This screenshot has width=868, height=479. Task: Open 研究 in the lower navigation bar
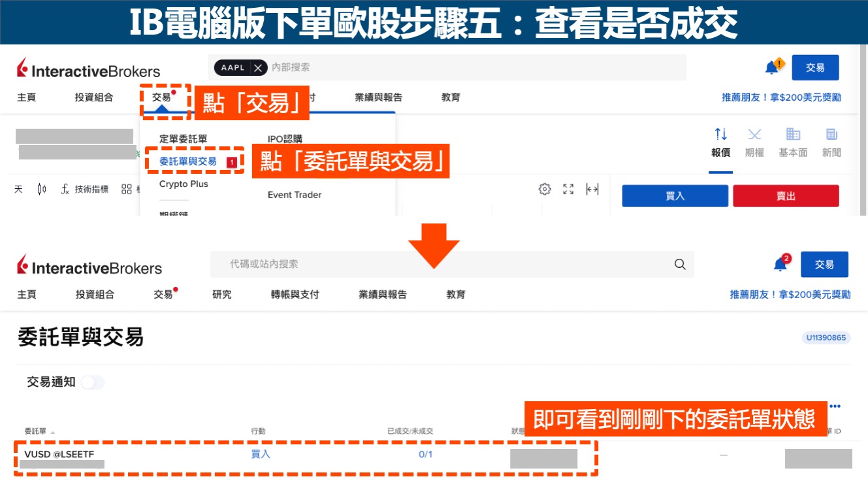tap(222, 295)
